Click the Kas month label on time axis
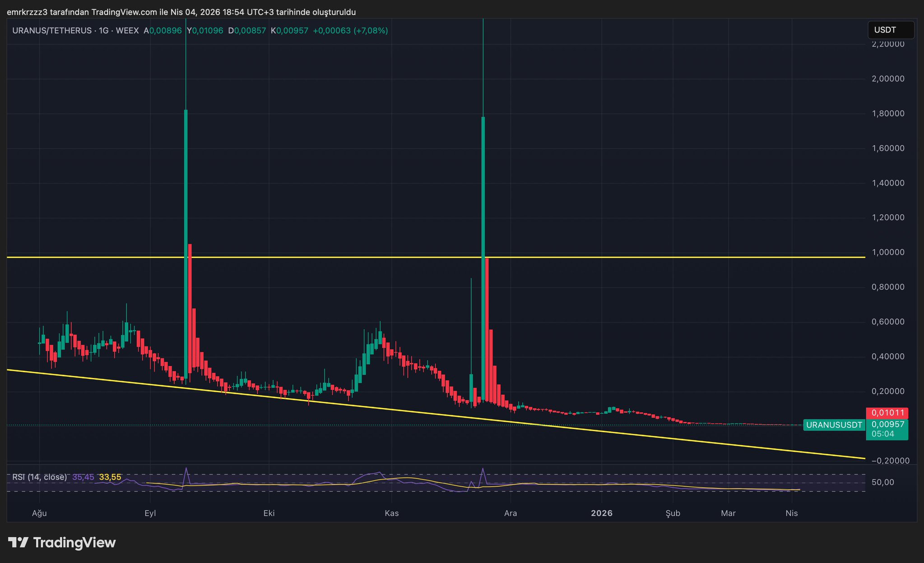 click(x=391, y=513)
